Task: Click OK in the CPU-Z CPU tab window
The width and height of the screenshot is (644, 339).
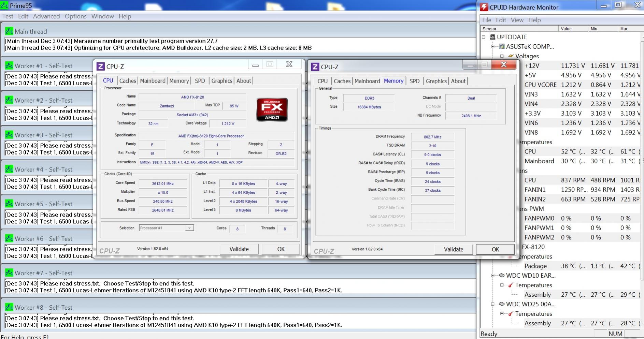Action: 281,249
